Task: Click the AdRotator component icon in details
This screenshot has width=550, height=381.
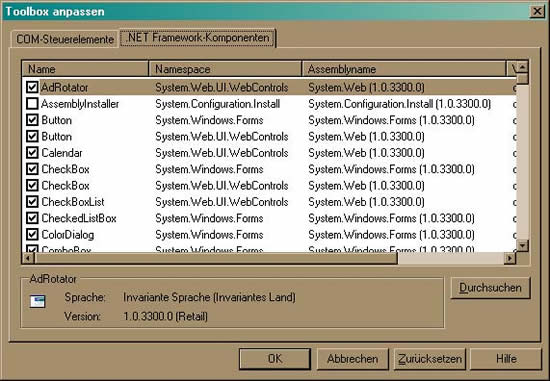Action: click(x=38, y=301)
